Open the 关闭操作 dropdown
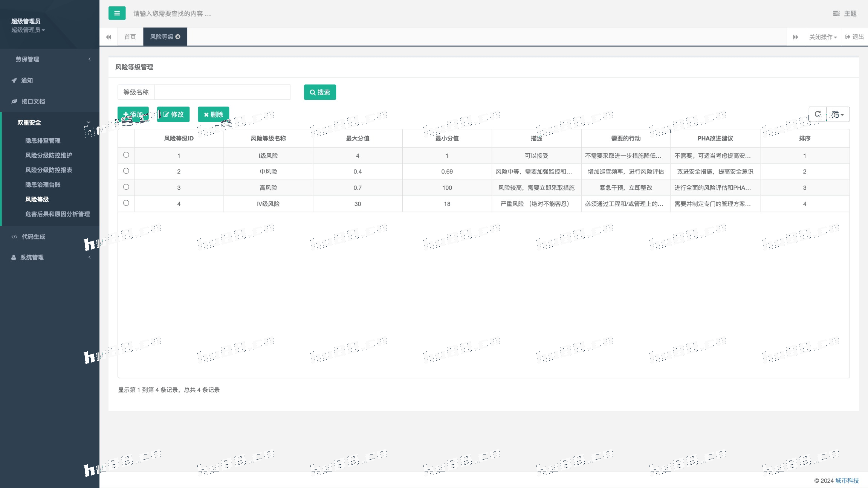Image resolution: width=868 pixels, height=488 pixels. click(x=823, y=37)
